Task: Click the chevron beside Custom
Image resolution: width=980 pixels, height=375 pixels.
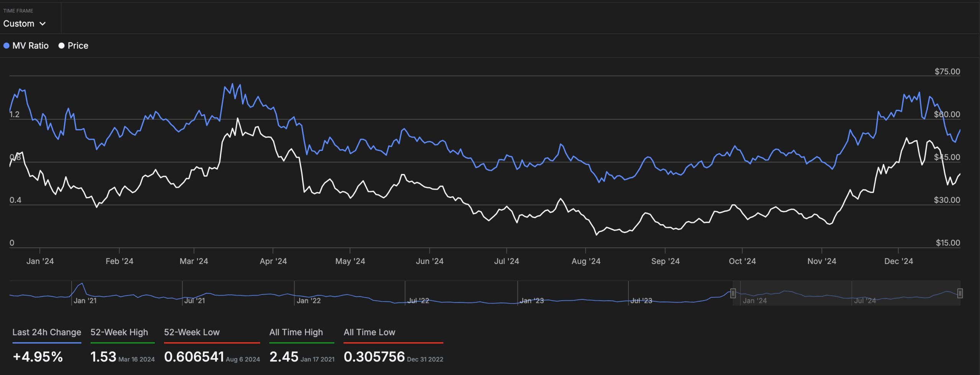Action: pos(42,24)
